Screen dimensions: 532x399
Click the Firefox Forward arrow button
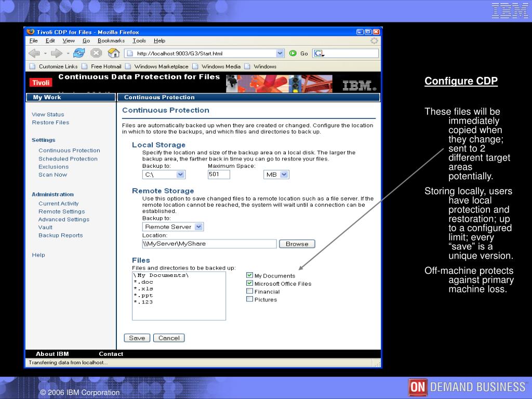coord(56,54)
